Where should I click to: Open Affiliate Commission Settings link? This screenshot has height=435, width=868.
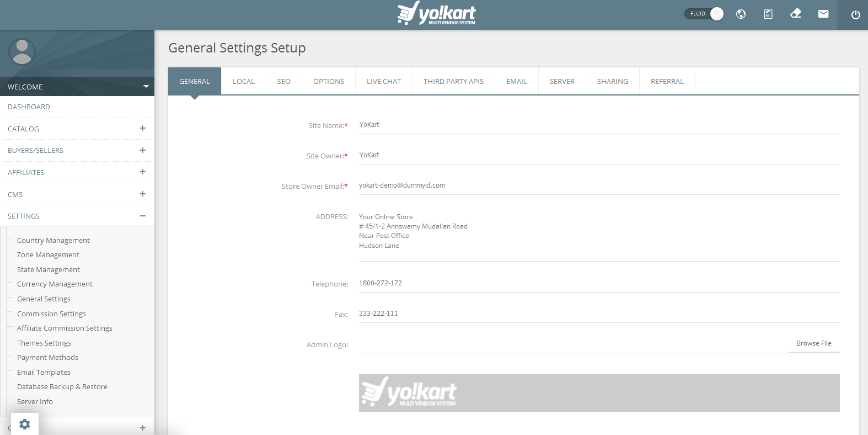[65, 328]
